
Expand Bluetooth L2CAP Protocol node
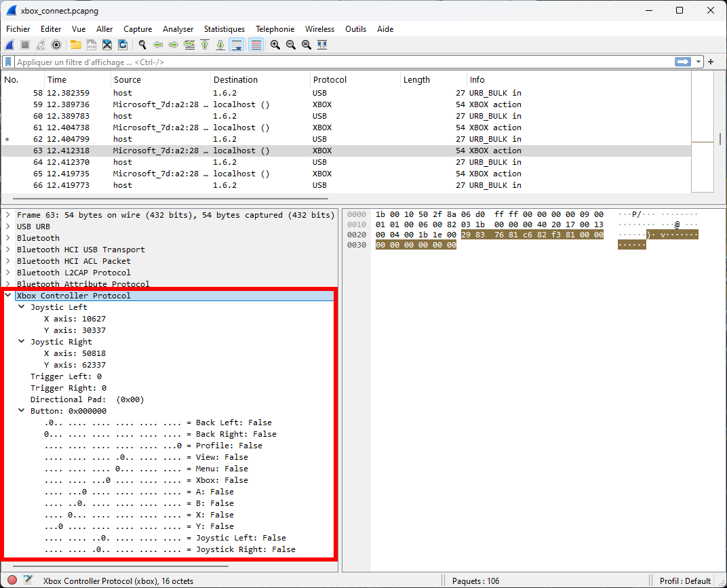coord(8,272)
